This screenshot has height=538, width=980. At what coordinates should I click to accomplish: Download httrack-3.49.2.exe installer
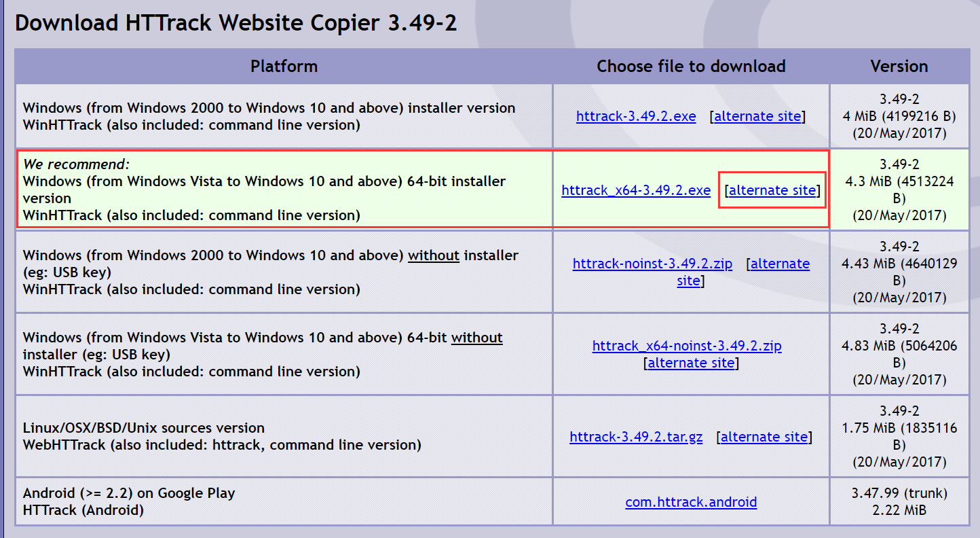tap(636, 116)
